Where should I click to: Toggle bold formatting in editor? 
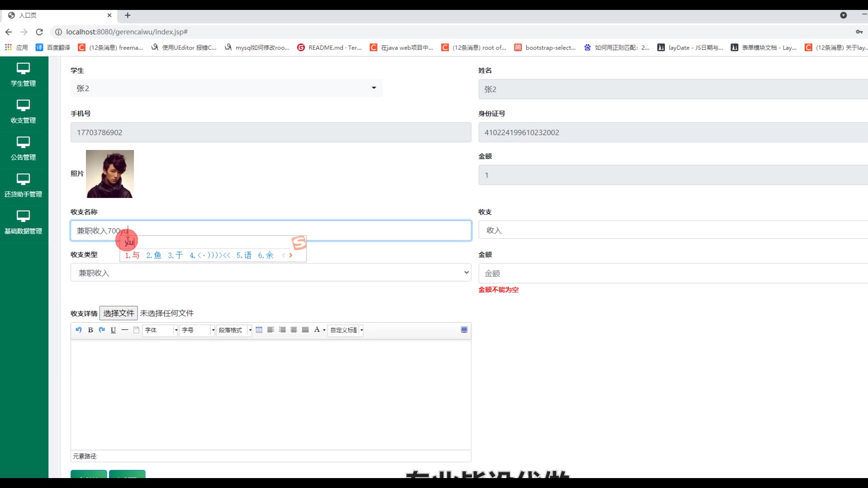pos(90,330)
